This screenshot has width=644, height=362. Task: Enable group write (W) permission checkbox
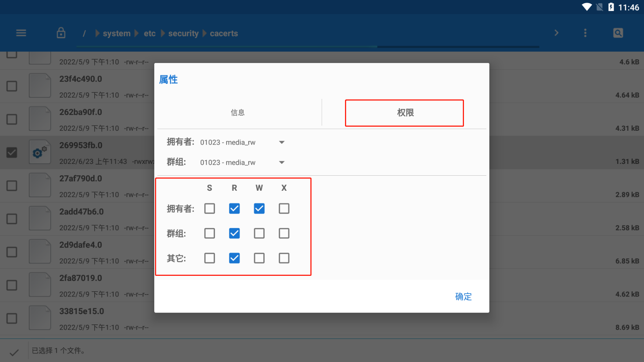(x=259, y=233)
